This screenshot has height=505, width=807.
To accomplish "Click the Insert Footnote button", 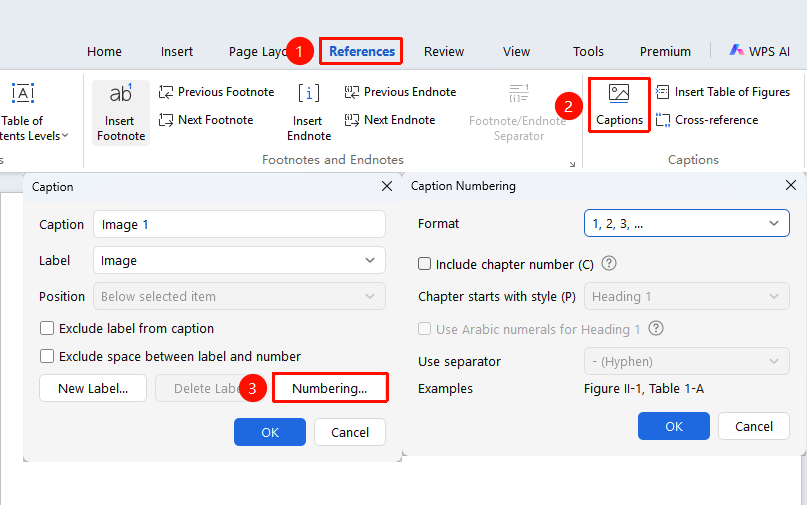I will tap(121, 113).
